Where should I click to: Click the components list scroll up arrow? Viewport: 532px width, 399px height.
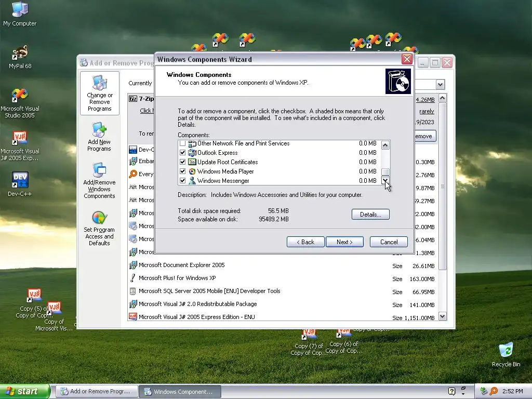pyautogui.click(x=385, y=145)
